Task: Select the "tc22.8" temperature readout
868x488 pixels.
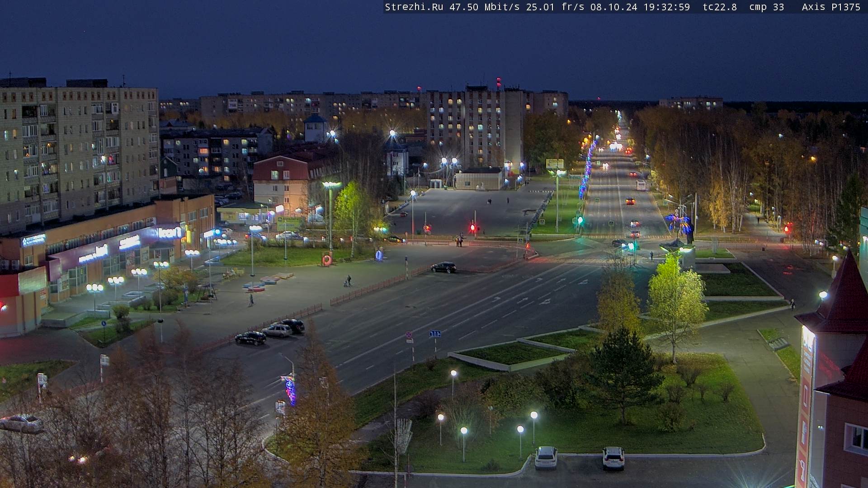Action: (720, 7)
